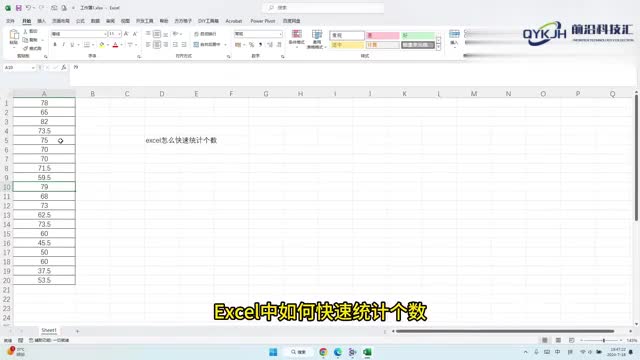The image size is (640, 360).
Task: Open the fill color dropdown arrow
Action: click(x=108, y=44)
